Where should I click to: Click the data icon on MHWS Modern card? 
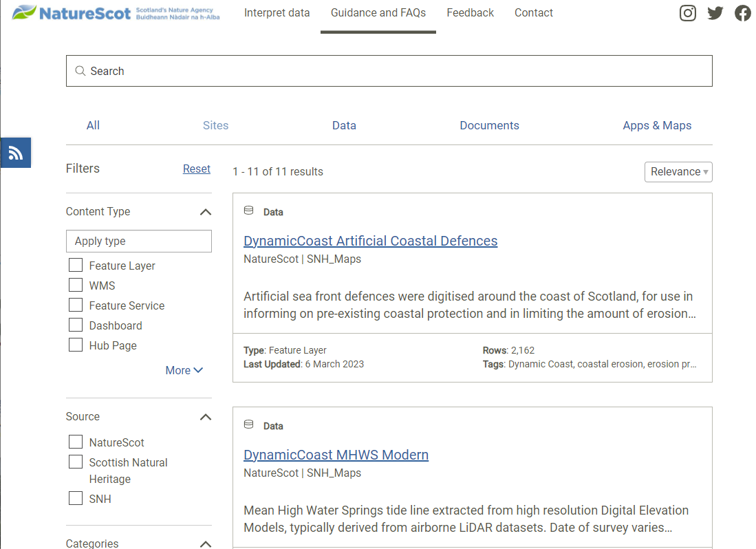[249, 424]
